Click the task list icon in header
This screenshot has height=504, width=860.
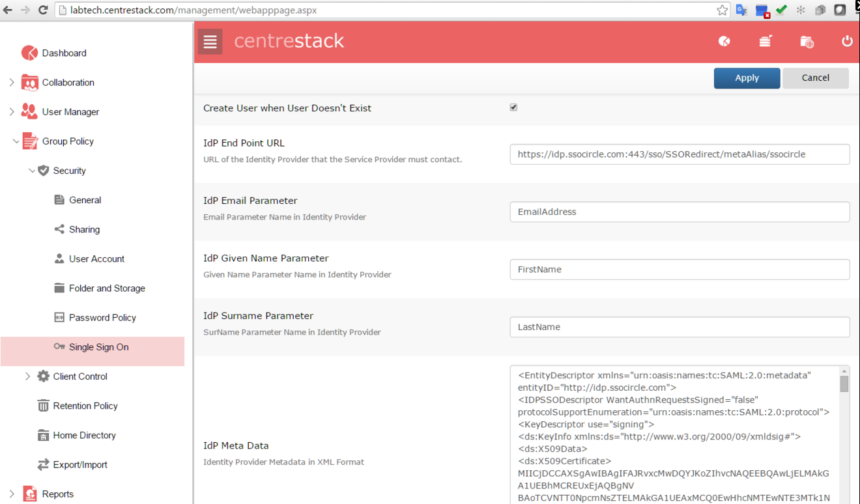[x=766, y=42]
